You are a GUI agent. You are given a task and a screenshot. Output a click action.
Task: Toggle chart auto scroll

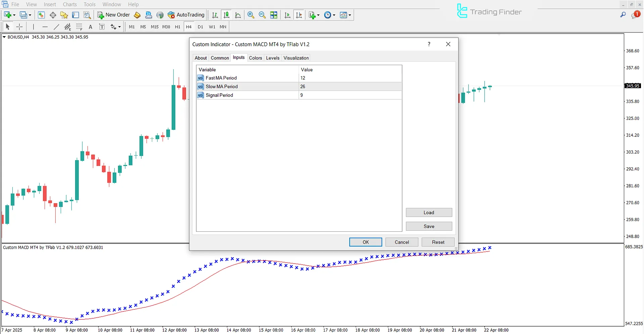[x=287, y=15]
